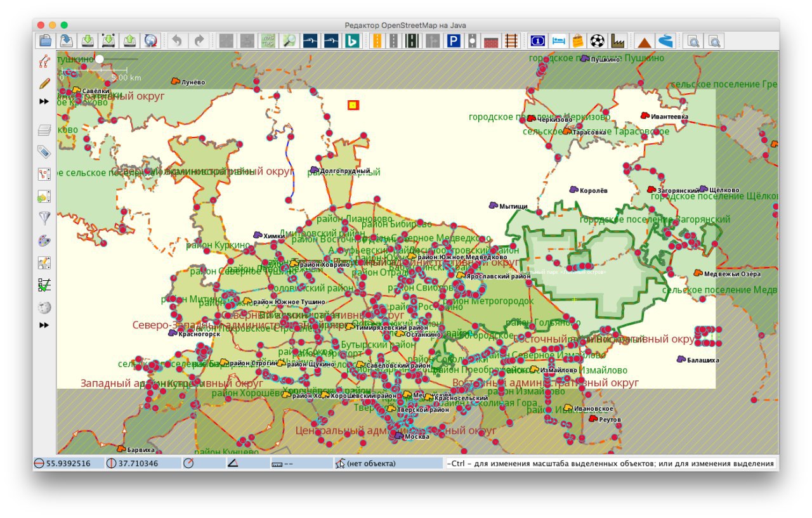Select the brown peak triangle preset
This screenshot has height=518, width=812.
click(x=645, y=41)
